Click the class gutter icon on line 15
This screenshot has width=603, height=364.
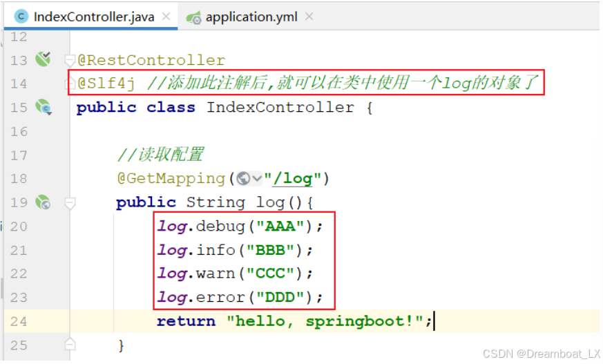click(44, 107)
